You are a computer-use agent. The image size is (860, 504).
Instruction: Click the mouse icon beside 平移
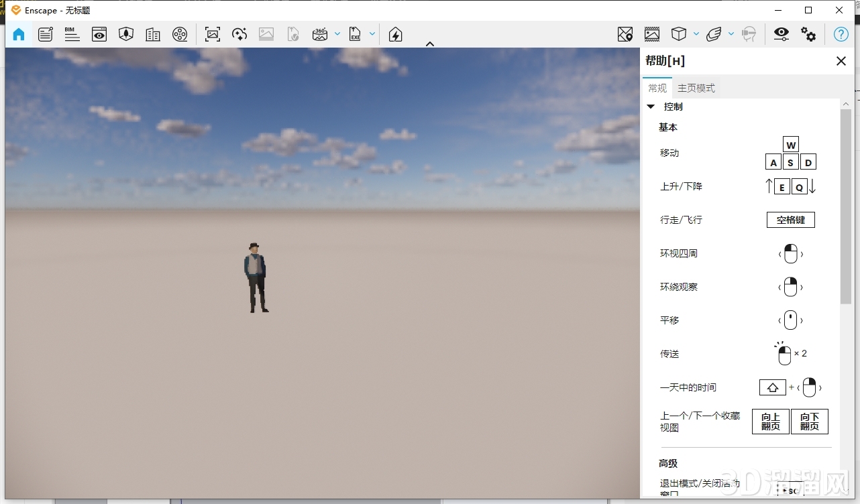tap(791, 320)
